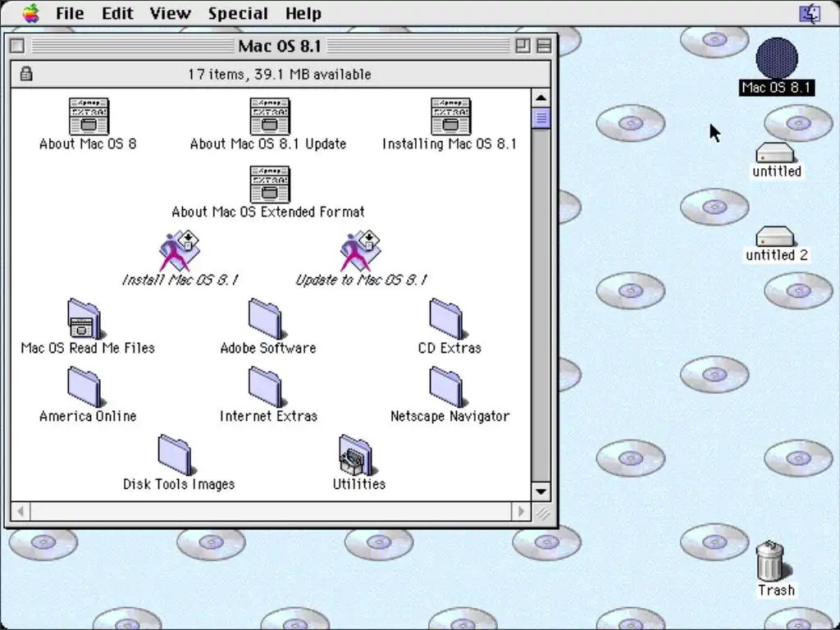The image size is (840, 630).
Task: Select the Disk Tools Images folder icon
Action: (177, 455)
